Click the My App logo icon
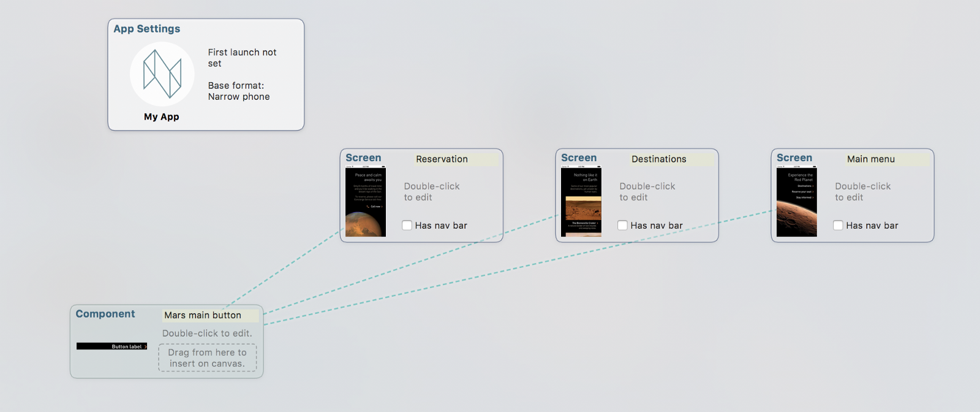Viewport: 980px width, 412px height. pyautogui.click(x=162, y=74)
